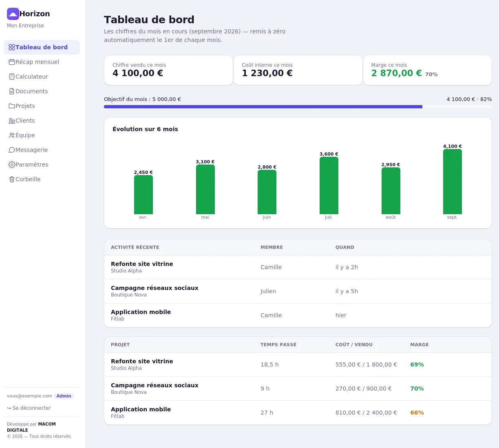Image resolution: width=499 pixels, height=448 pixels.
Task: Open the Équipe page
Action: [x=42, y=135]
